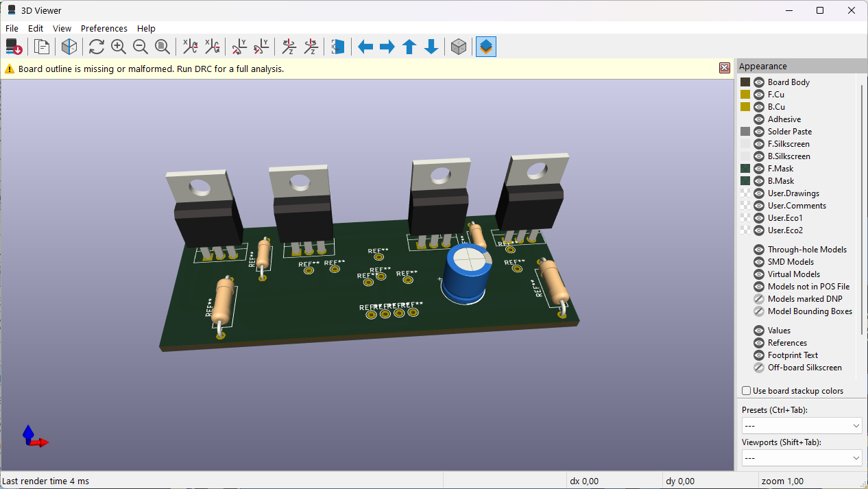Viewport: 868px width, 489px height.
Task: Hide the Board Body layer
Action: (759, 82)
